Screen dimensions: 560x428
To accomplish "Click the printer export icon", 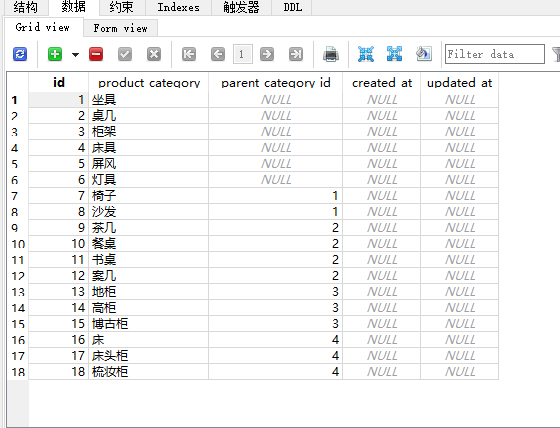I will coord(331,54).
